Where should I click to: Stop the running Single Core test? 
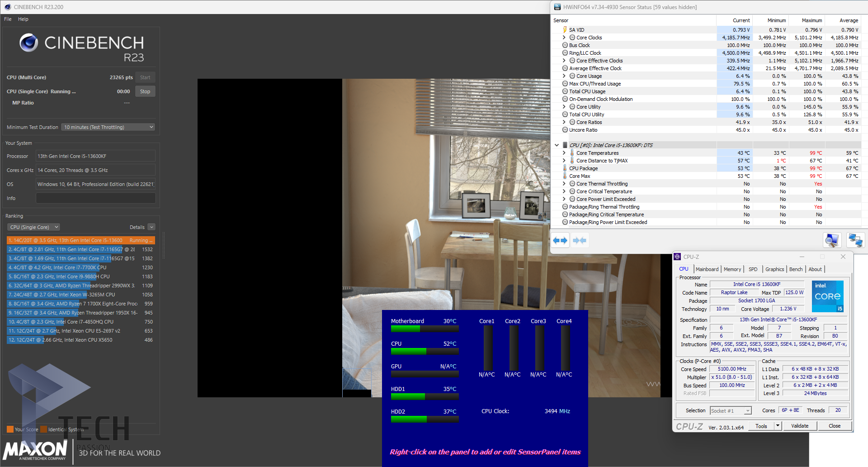(x=145, y=91)
